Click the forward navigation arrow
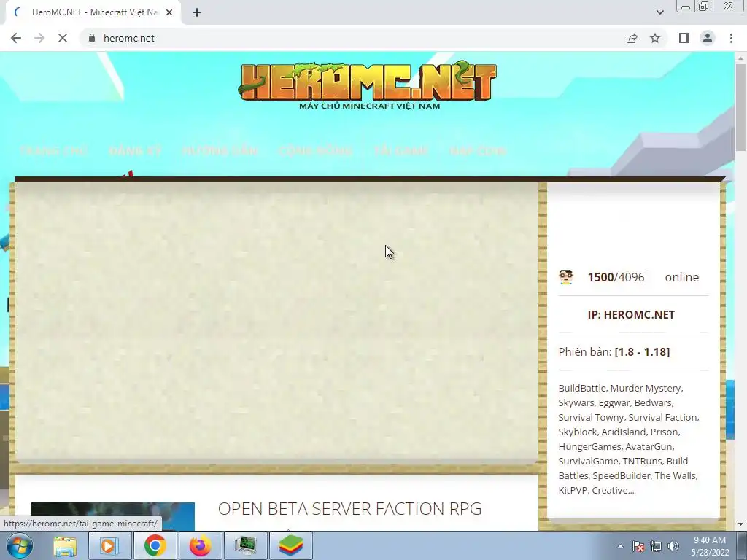Screen dimensions: 747x560 [x=39, y=38]
